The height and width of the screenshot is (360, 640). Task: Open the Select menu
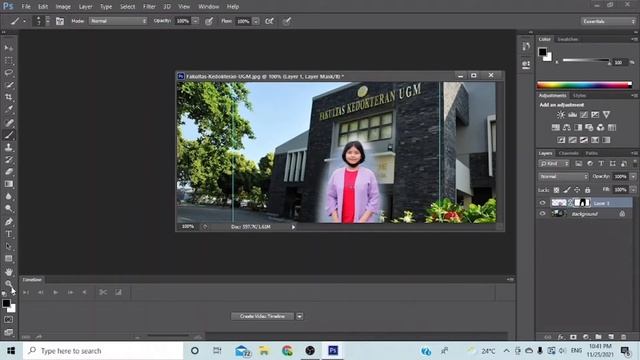click(x=127, y=7)
